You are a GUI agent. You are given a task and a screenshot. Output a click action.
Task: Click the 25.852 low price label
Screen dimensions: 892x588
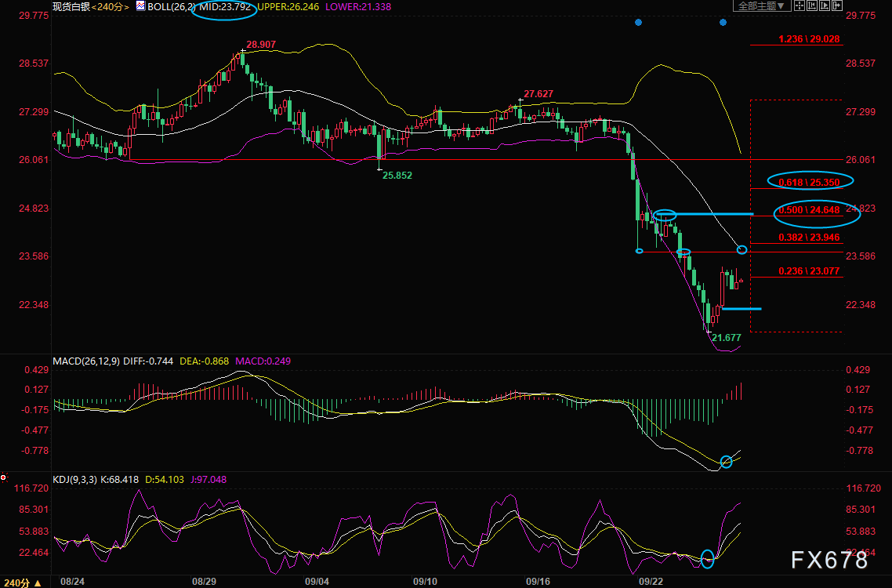click(x=397, y=176)
